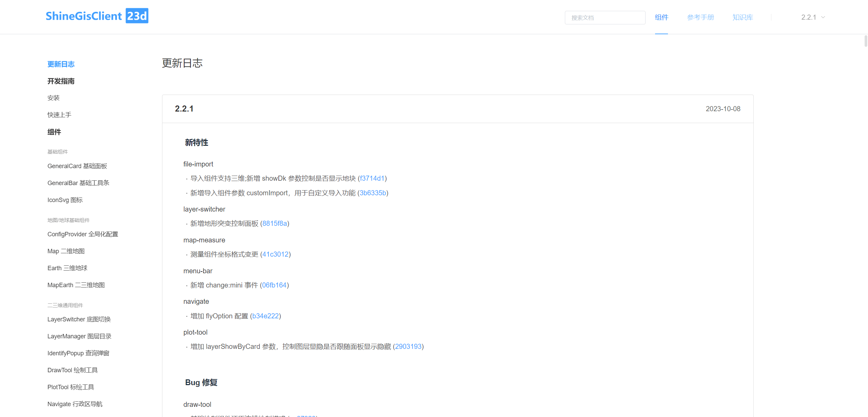Open the 快速上手 sidebar page
The height and width of the screenshot is (417, 868).
click(59, 115)
